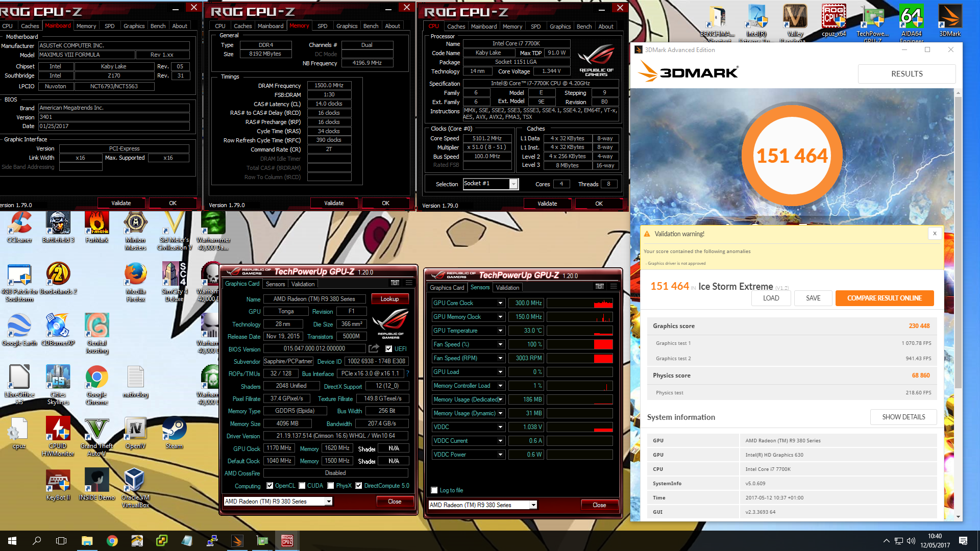Screen dimensions: 980x551
Task: Open the RESULTS tab in 3DMark
Action: (x=906, y=74)
